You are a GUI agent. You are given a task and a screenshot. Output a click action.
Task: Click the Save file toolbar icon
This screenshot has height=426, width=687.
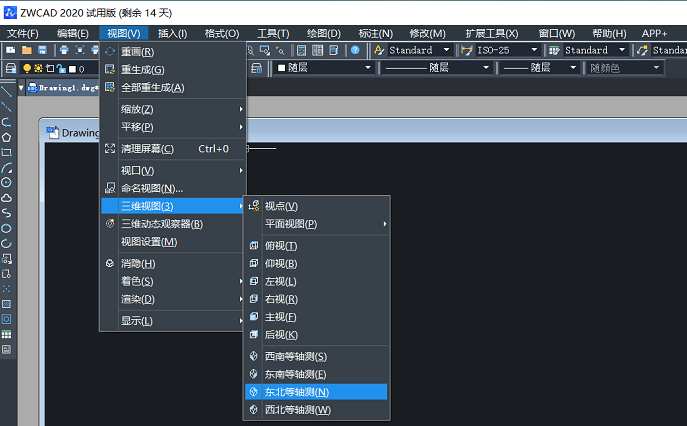pos(42,50)
